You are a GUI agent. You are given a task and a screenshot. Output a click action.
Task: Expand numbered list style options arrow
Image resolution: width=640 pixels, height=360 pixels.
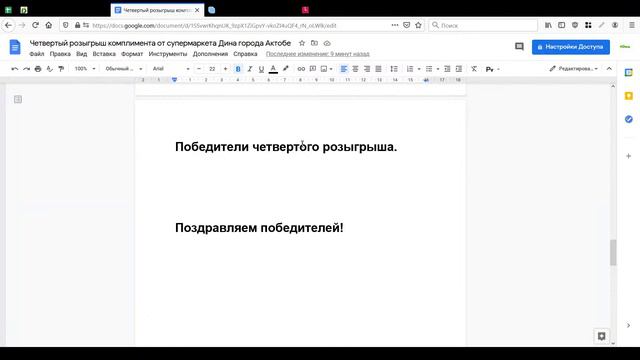point(419,69)
